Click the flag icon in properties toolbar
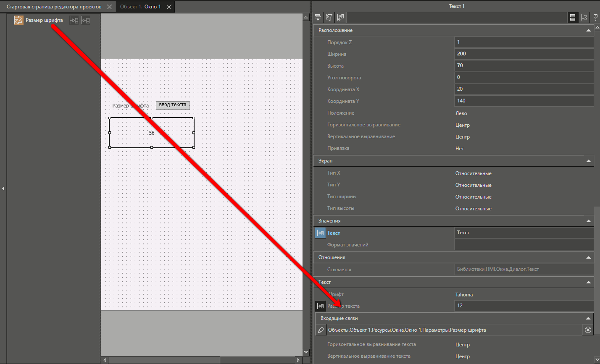The image size is (600, 364). point(584,17)
